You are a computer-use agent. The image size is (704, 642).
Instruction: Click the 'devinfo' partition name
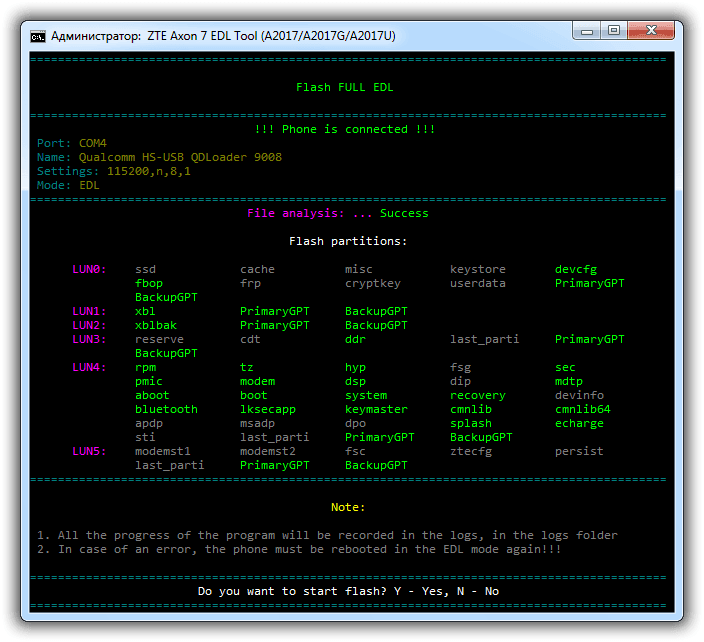(x=579, y=396)
